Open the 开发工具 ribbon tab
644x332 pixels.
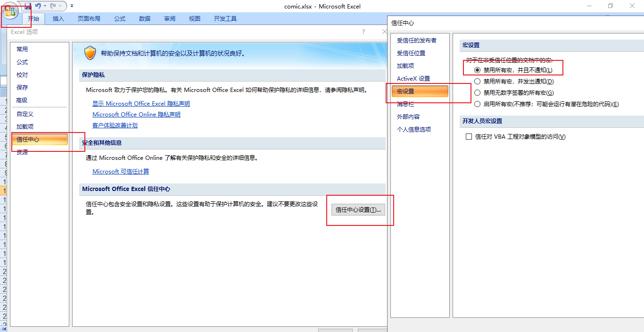coord(225,19)
